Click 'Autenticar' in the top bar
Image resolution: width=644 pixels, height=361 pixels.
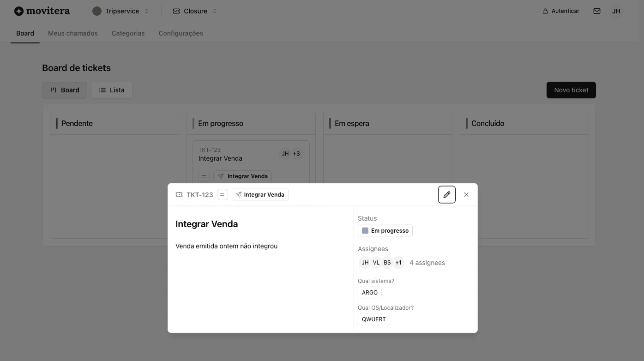[561, 11]
